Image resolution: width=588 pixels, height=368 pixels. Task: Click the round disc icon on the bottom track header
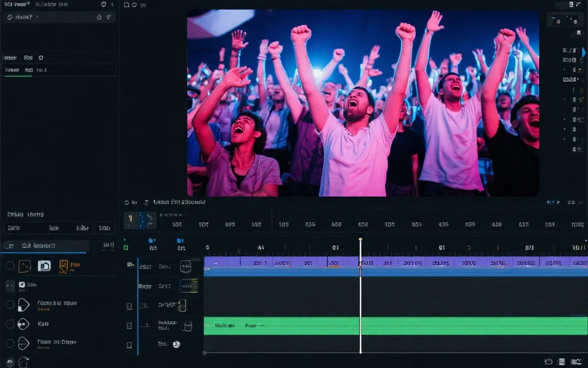pyautogui.click(x=176, y=344)
